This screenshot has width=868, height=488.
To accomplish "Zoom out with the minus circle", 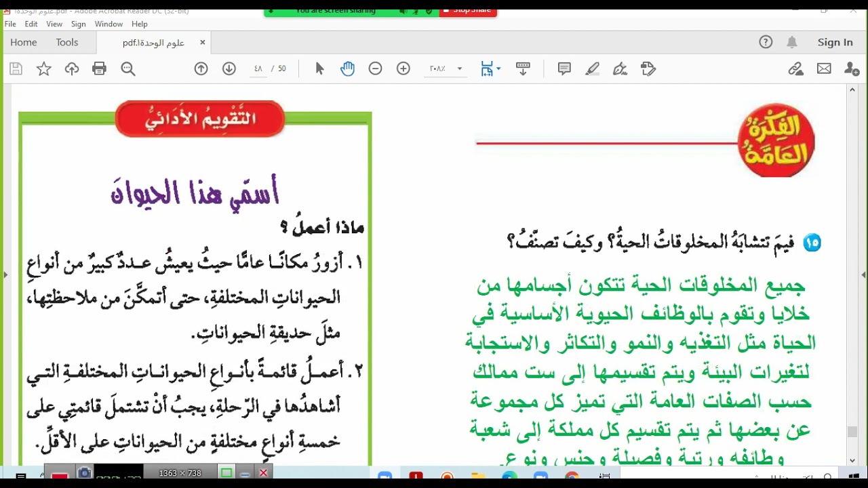I will click(375, 68).
